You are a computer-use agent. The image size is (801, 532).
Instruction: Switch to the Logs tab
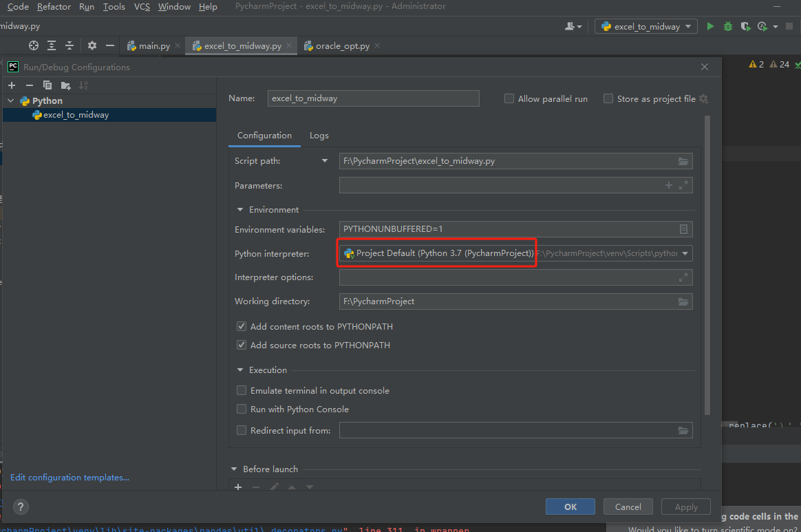(x=319, y=135)
